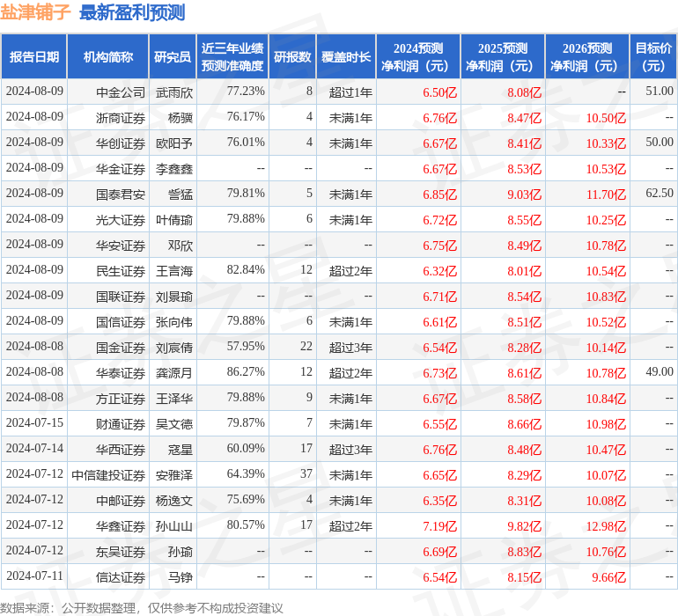Screen dimensions: 678x616
Task: Click the 7.19亿 2024 profit forecast
Action: point(439,525)
